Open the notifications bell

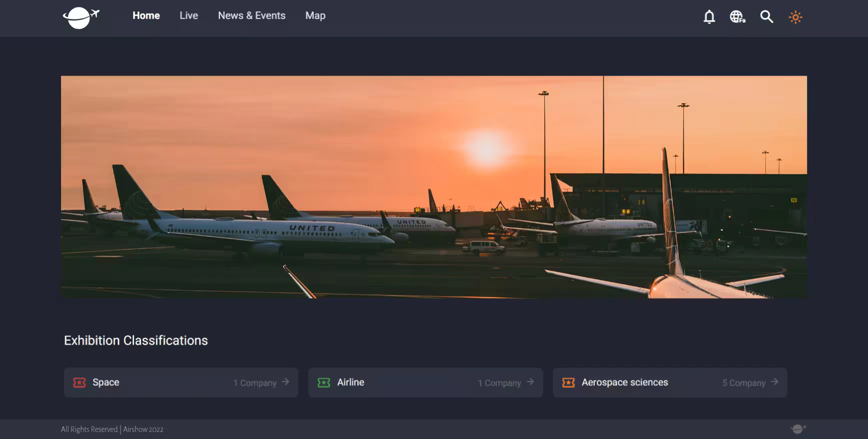coord(709,17)
